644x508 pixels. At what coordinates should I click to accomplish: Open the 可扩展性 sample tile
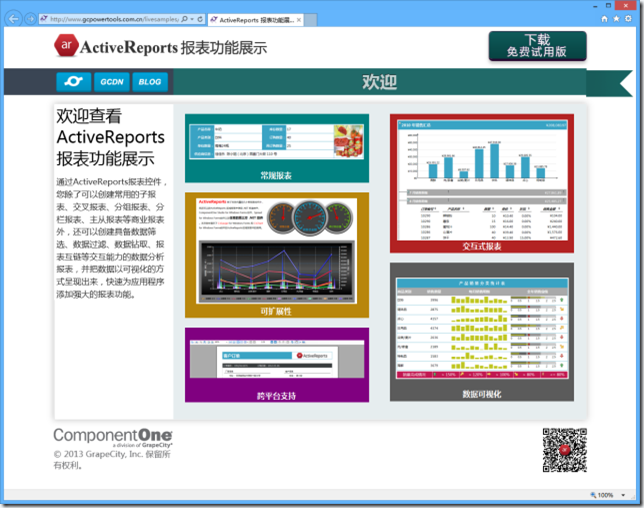tap(277, 255)
